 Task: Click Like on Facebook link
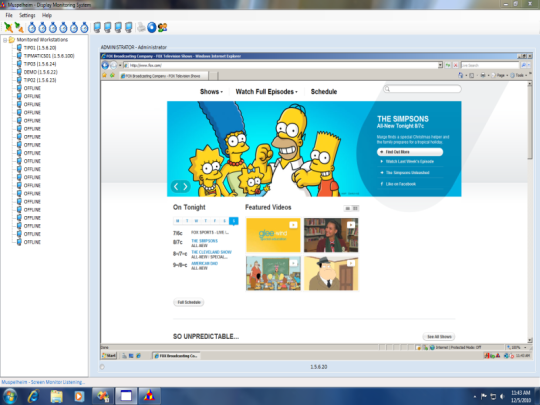(x=401, y=184)
